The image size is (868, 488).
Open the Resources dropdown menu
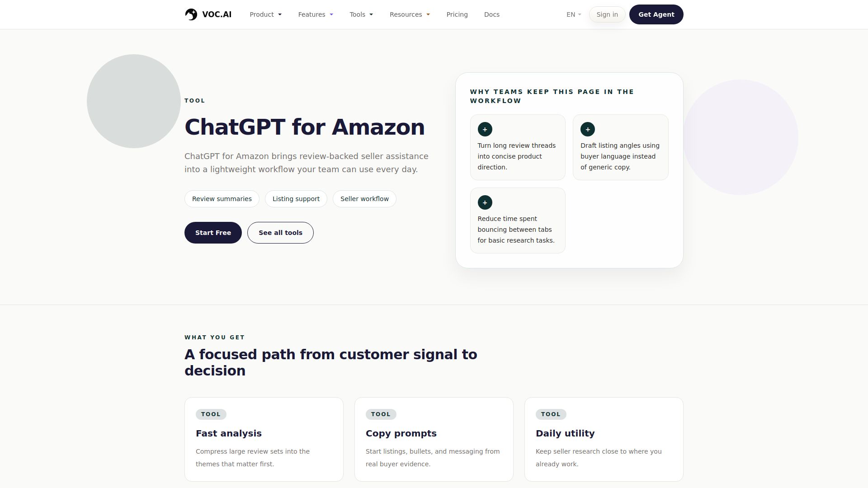pyautogui.click(x=410, y=14)
